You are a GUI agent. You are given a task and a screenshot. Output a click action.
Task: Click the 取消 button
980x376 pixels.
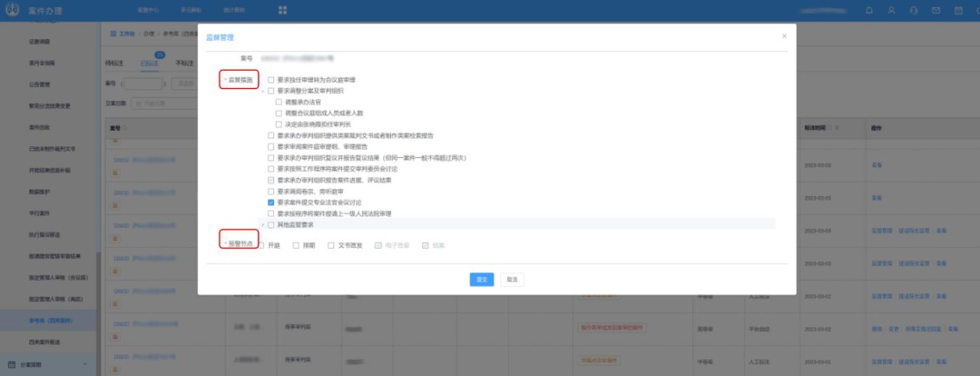tap(512, 279)
